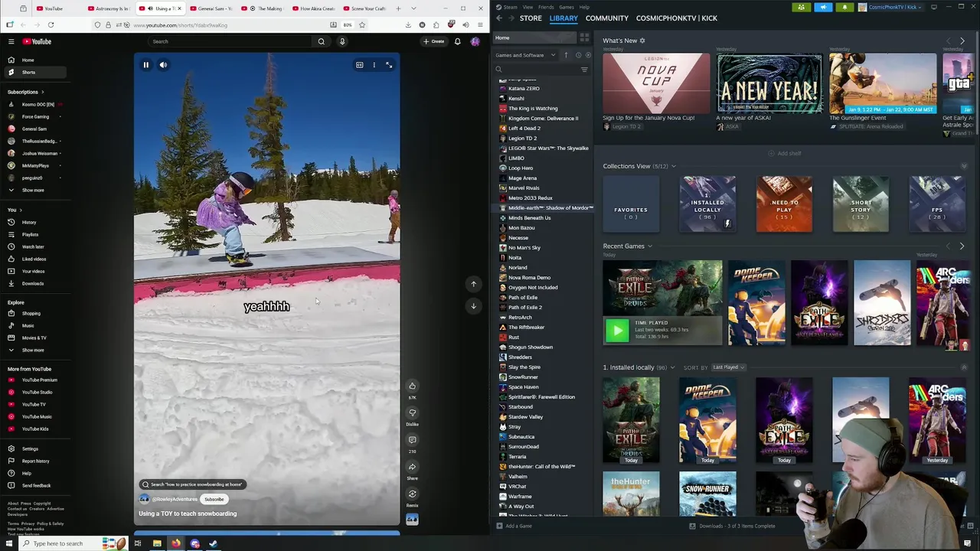Image resolution: width=980 pixels, height=551 pixels.
Task: Open the Steam library advanced filter icon
Action: point(584,70)
